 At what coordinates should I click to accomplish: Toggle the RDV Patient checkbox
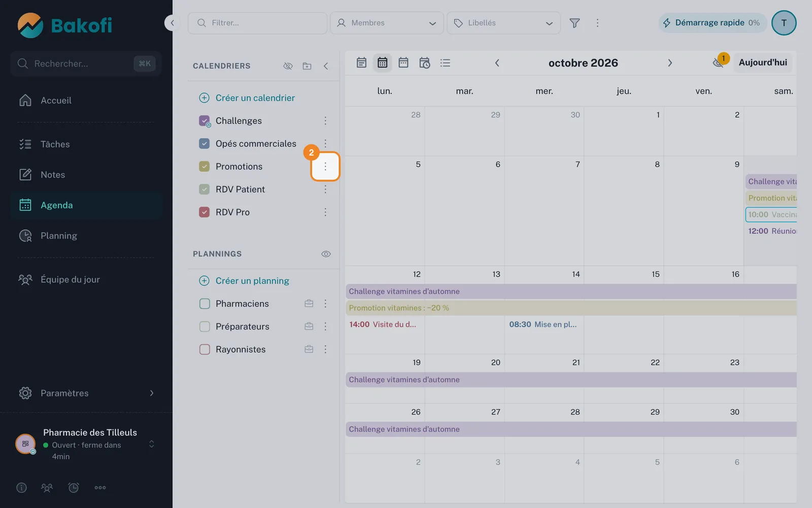pos(205,189)
